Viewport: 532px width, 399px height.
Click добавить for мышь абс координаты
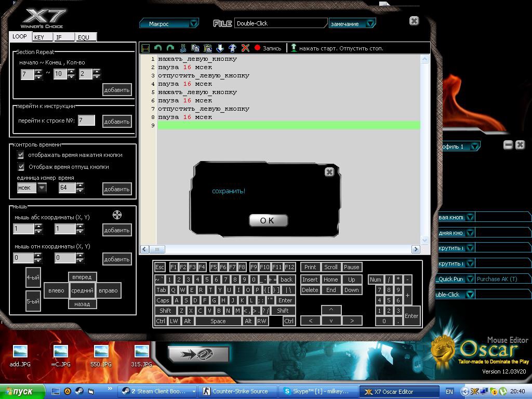pos(117,230)
